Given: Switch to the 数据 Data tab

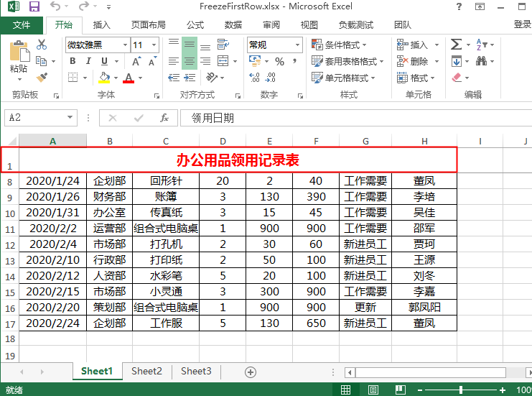Looking at the screenshot, I should [x=233, y=24].
